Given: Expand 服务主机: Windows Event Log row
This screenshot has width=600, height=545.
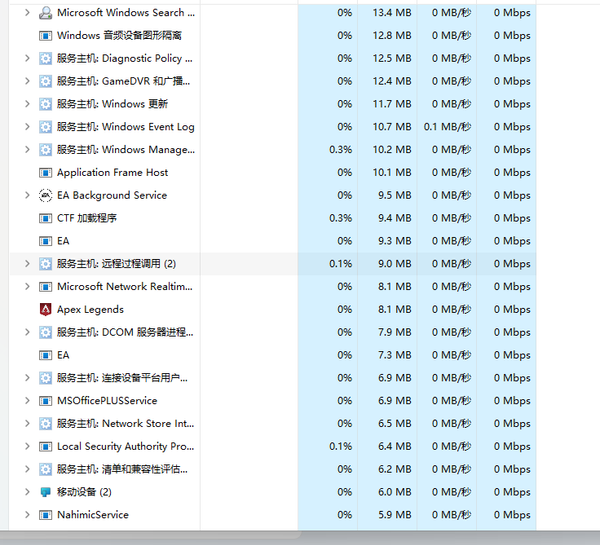Looking at the screenshot, I should (x=27, y=127).
